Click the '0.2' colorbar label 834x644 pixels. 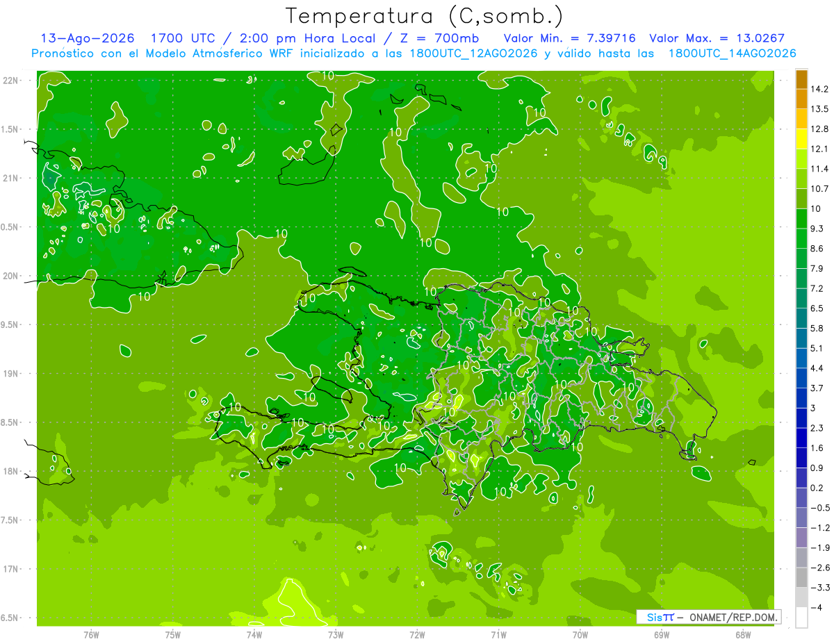click(816, 488)
